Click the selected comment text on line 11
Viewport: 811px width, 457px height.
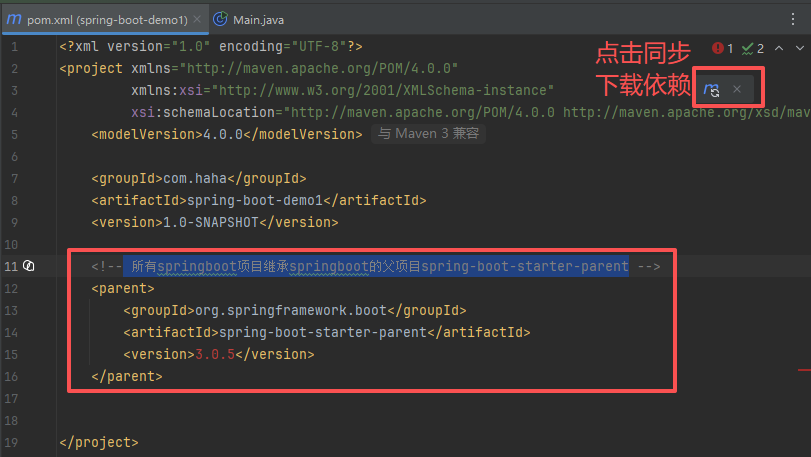[376, 266]
